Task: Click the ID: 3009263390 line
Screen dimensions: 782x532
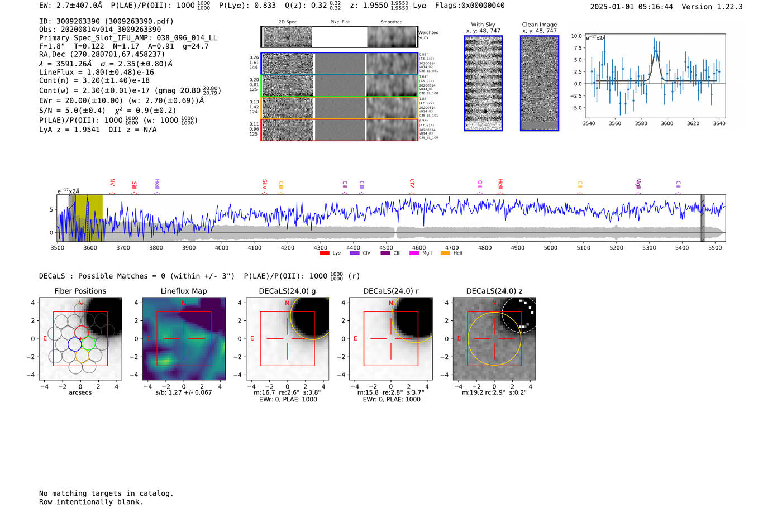Action: 106,21
